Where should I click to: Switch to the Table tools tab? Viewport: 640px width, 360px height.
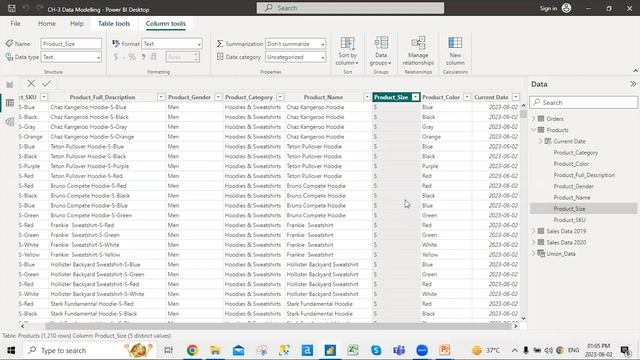[114, 24]
